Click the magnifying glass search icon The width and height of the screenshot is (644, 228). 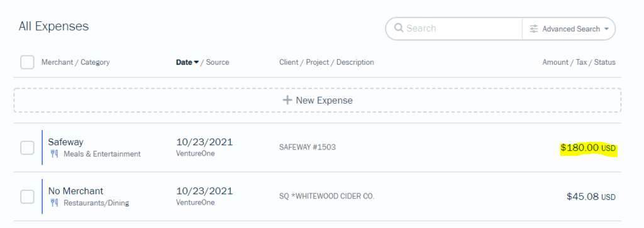coord(398,28)
